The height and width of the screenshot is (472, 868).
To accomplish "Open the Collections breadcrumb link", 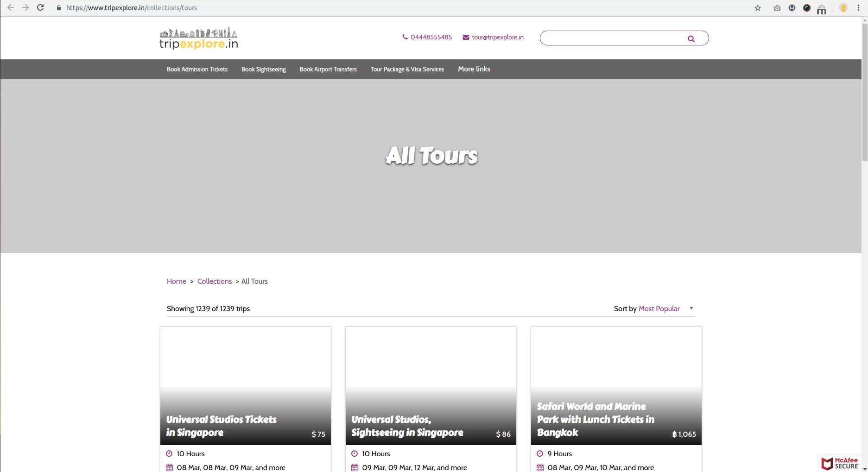I will (x=214, y=281).
